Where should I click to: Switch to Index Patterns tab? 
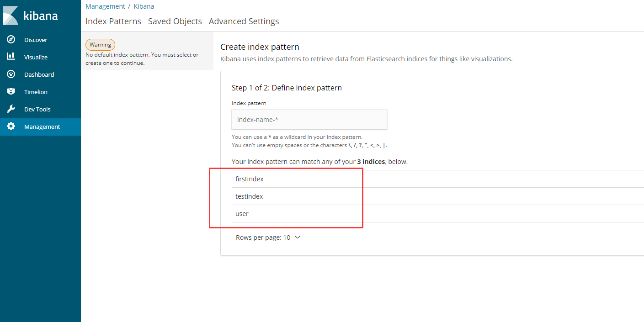113,21
